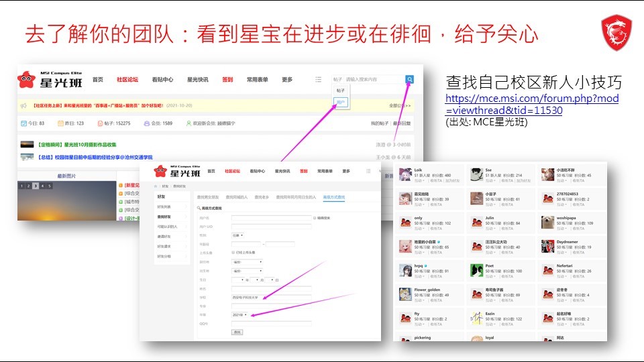Screen dimensions: 644x362
Task: Open the 性别 dropdown
Action: [237, 235]
